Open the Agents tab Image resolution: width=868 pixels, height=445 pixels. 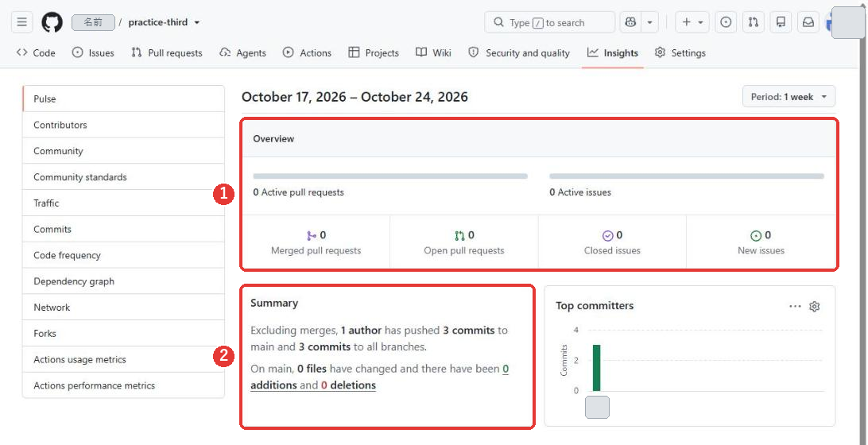click(242, 53)
